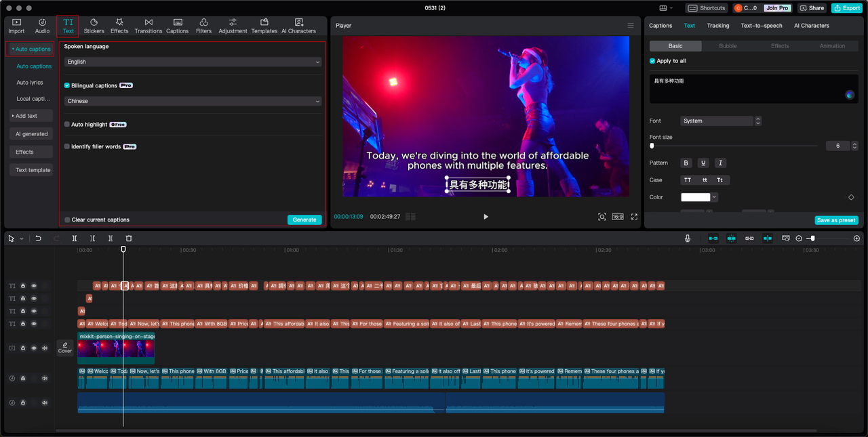Viewport: 868px width, 437px height.
Task: Open the Chinese bilingual language dropdown
Action: pyautogui.click(x=193, y=101)
